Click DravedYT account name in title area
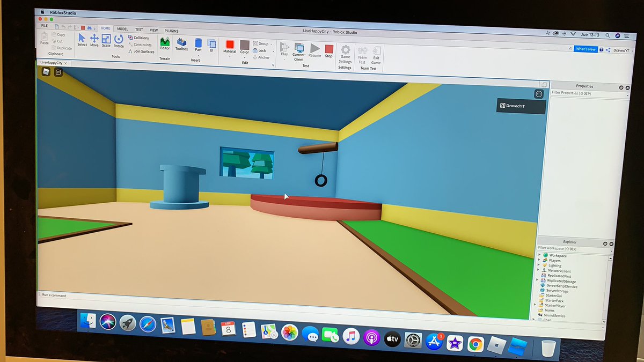Screen dimensions: 644x362 pyautogui.click(x=621, y=50)
